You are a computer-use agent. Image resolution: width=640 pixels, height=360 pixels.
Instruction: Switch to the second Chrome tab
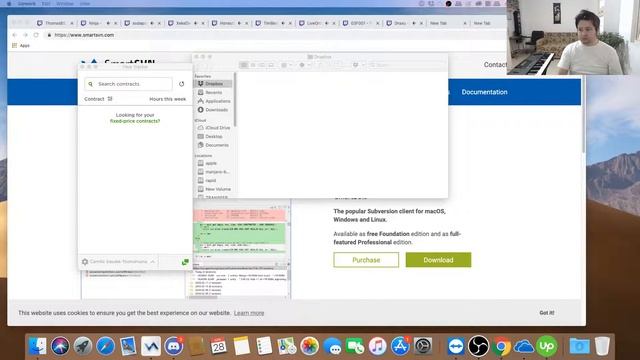98,23
